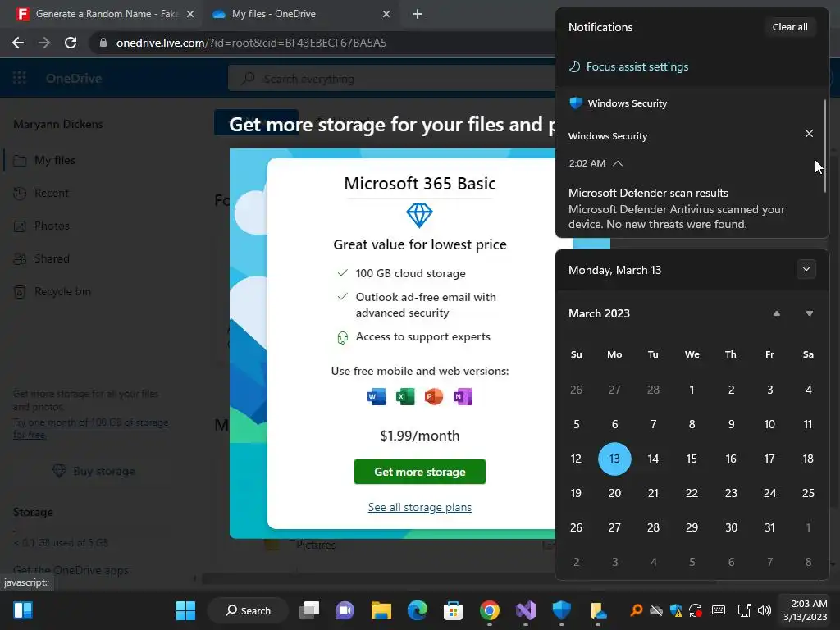
Task: Click the Excel icon in the storage offer
Action: tap(405, 397)
